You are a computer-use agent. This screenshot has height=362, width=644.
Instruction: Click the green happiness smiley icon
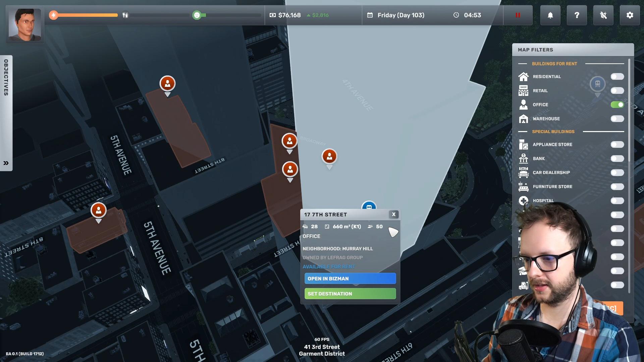(x=197, y=15)
